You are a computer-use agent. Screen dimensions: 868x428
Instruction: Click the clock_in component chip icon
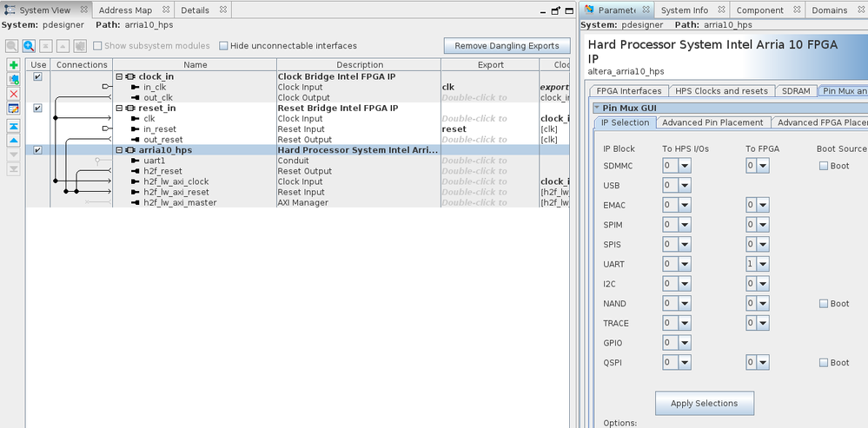130,77
